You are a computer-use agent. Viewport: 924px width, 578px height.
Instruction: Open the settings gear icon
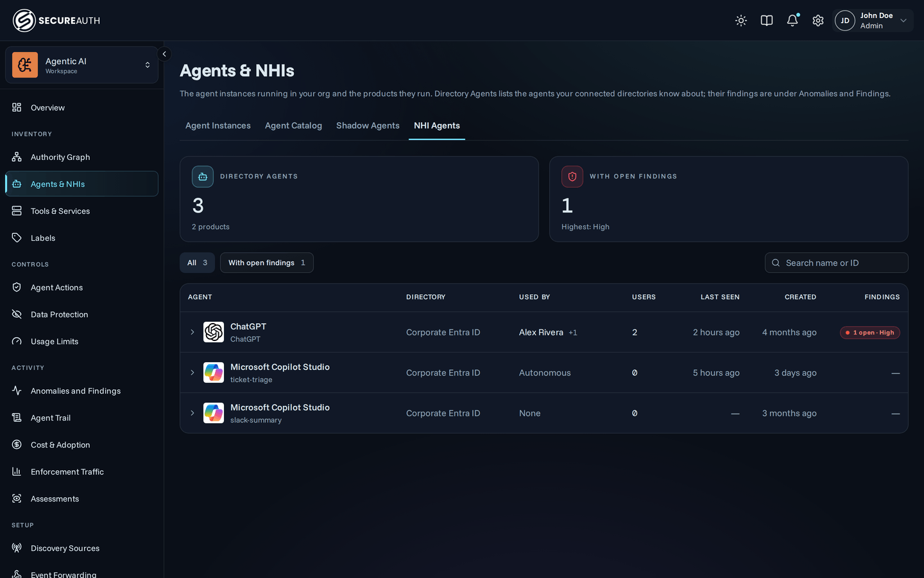pos(818,21)
